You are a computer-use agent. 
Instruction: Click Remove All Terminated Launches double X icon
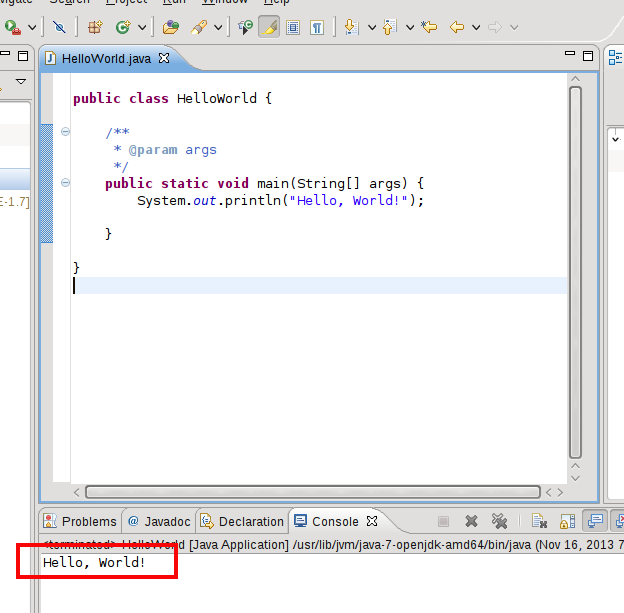point(499,521)
